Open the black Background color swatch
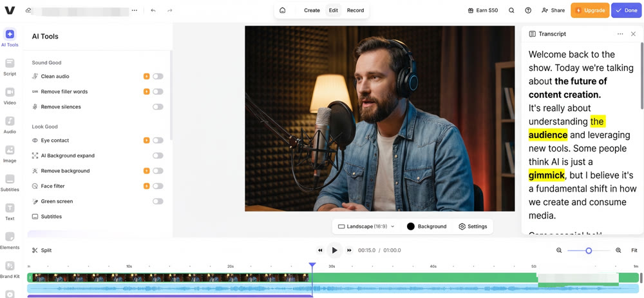Image resolution: width=644 pixels, height=298 pixels. (411, 226)
